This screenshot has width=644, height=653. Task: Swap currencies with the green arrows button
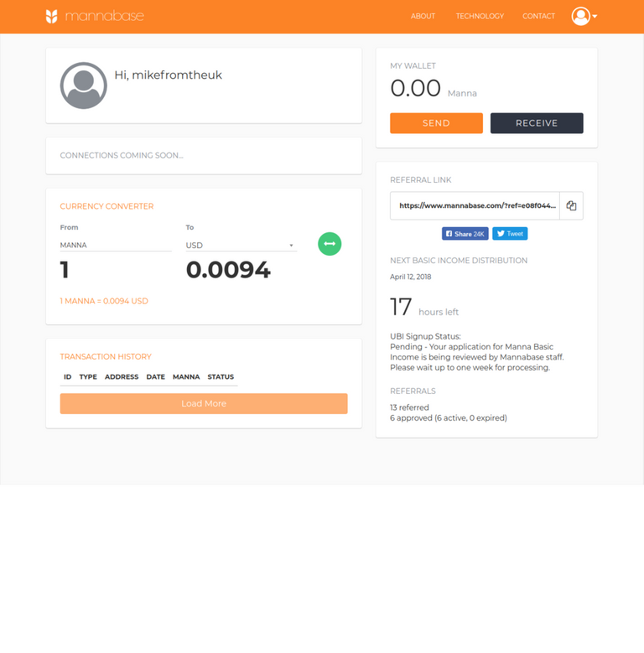click(x=330, y=244)
